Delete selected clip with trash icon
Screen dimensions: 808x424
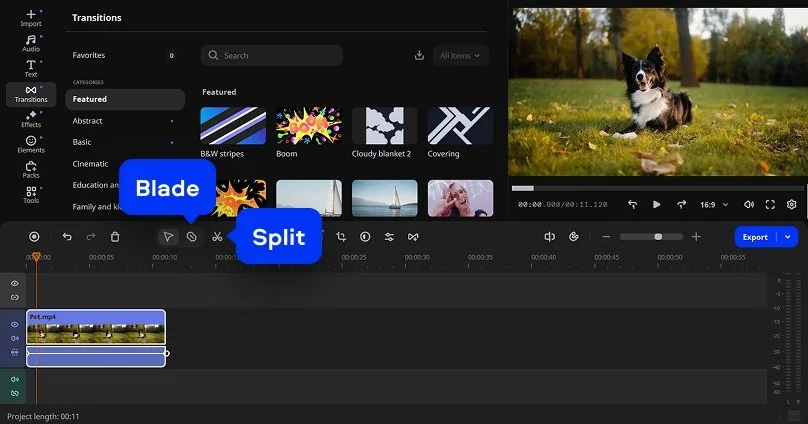pyautogui.click(x=115, y=237)
